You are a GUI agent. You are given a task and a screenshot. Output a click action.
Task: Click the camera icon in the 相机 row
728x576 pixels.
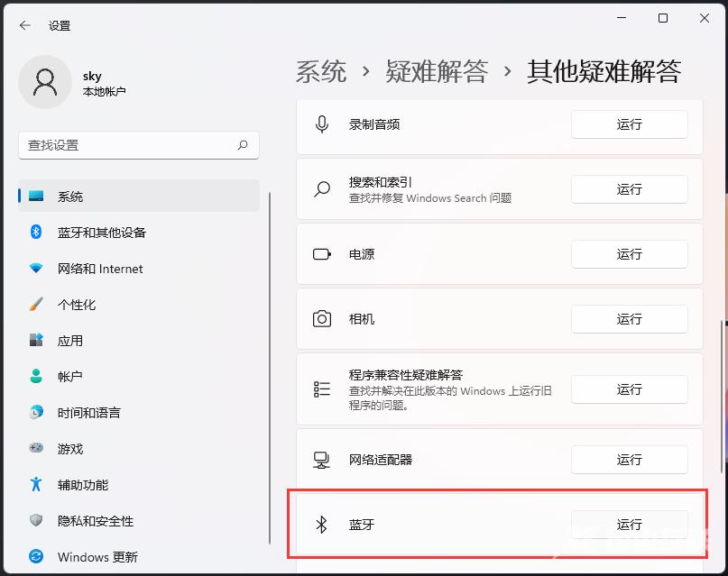pyautogui.click(x=320, y=319)
